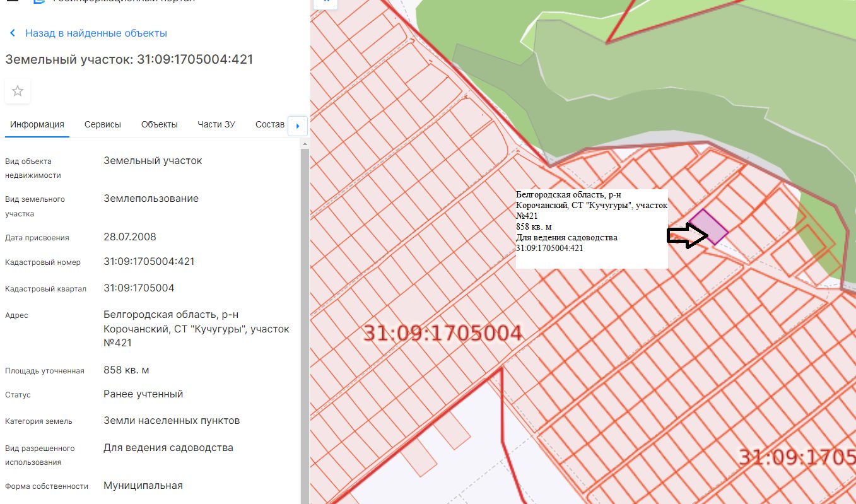Click the "Вид земельного участка" field label
The image size is (856, 504).
pyautogui.click(x=35, y=206)
